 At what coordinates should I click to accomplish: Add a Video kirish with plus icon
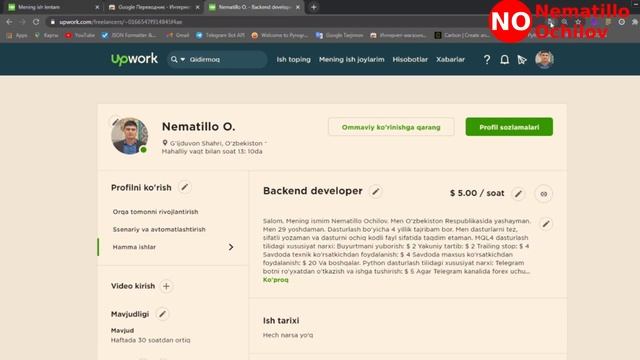click(166, 286)
